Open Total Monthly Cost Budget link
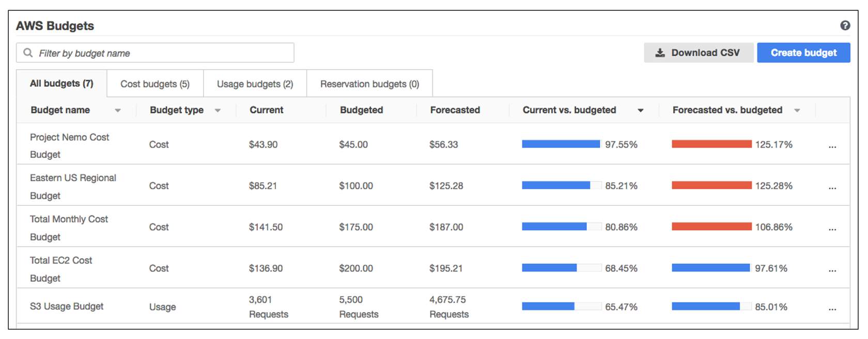Screen dimensions: 868x339 [x=69, y=228]
